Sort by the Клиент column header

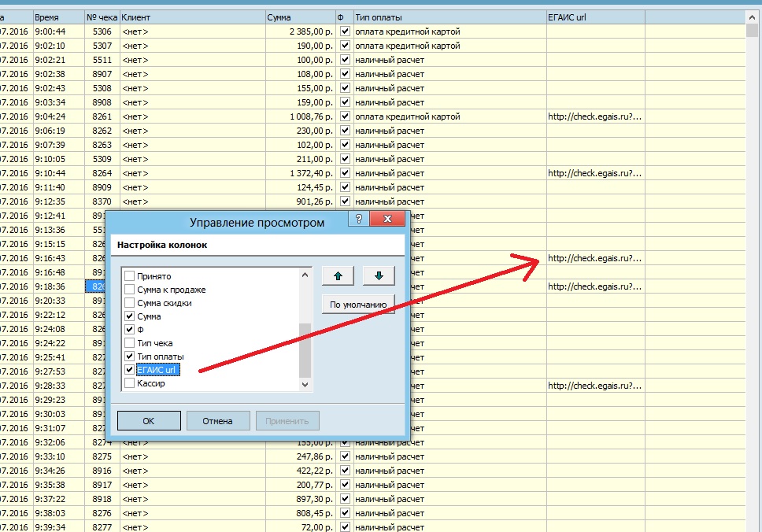tap(192, 17)
